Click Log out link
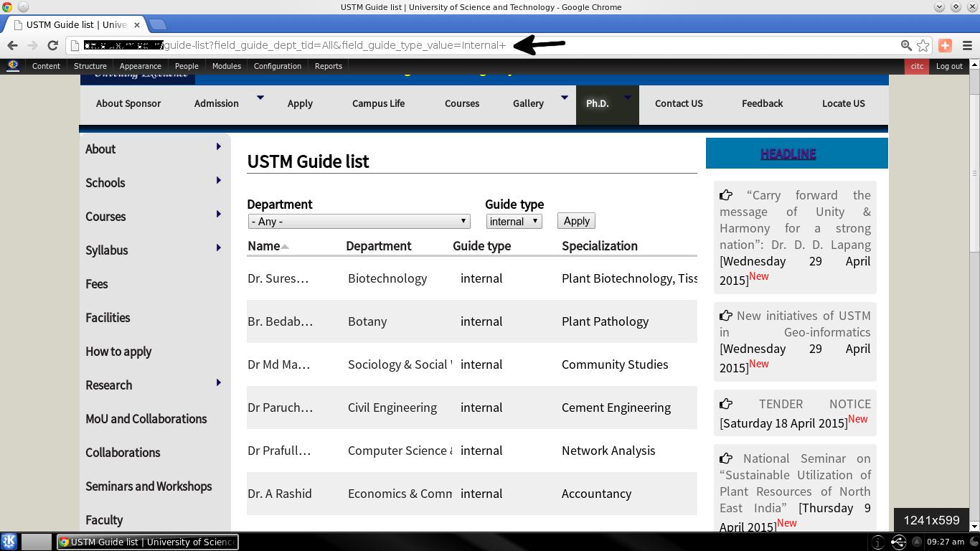Viewport: 980px width, 551px height. 949,66
